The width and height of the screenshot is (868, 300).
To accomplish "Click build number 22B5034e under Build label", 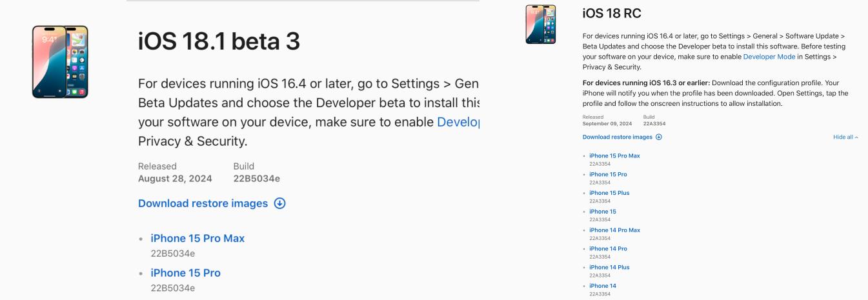I will [x=257, y=179].
